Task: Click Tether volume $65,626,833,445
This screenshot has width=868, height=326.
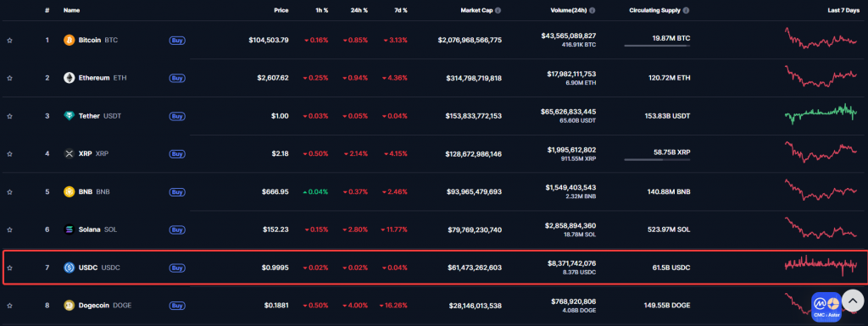Action: click(x=569, y=112)
